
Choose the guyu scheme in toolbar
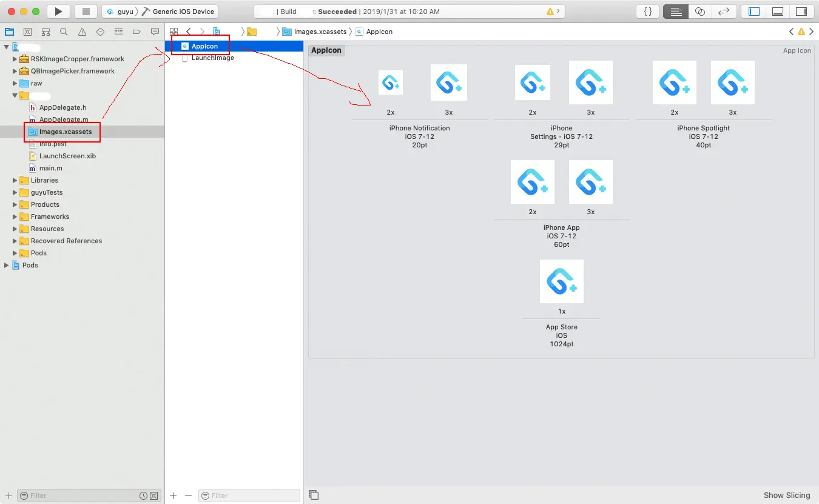coord(120,12)
